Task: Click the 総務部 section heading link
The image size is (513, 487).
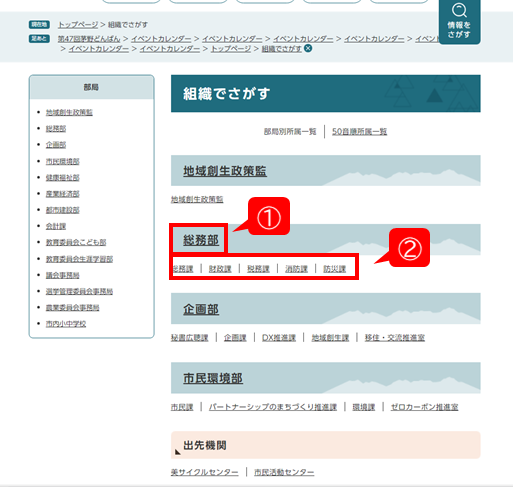Action: point(201,240)
